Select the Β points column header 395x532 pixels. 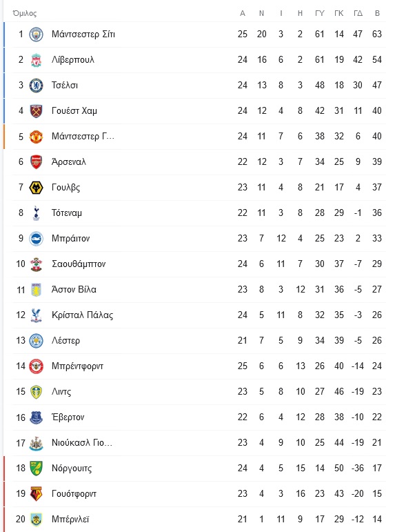[377, 13]
